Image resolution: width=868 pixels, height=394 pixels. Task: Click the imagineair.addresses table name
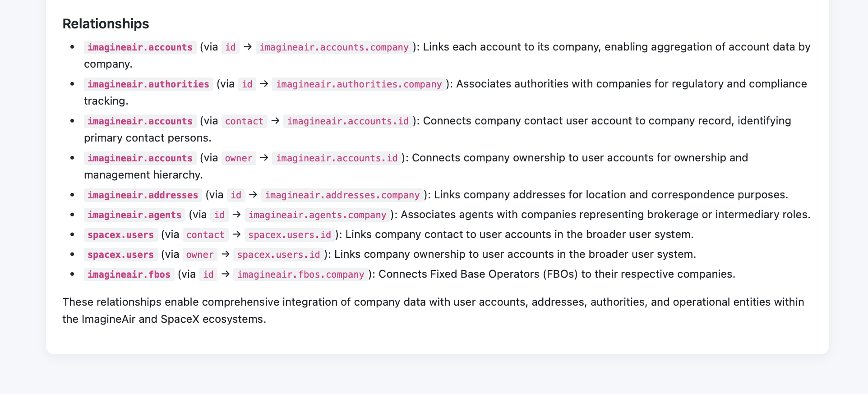pos(143,195)
